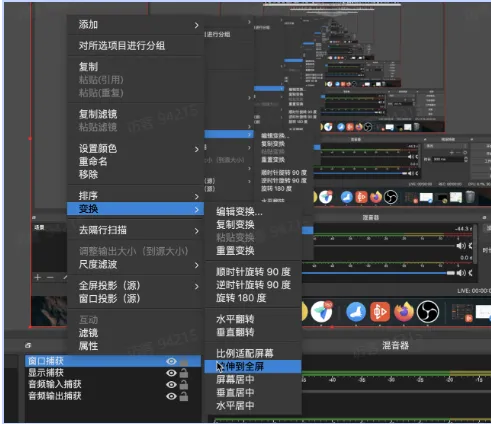Click the plus icon under scenes list
Screen dimensions: 491x424
coord(38,277)
